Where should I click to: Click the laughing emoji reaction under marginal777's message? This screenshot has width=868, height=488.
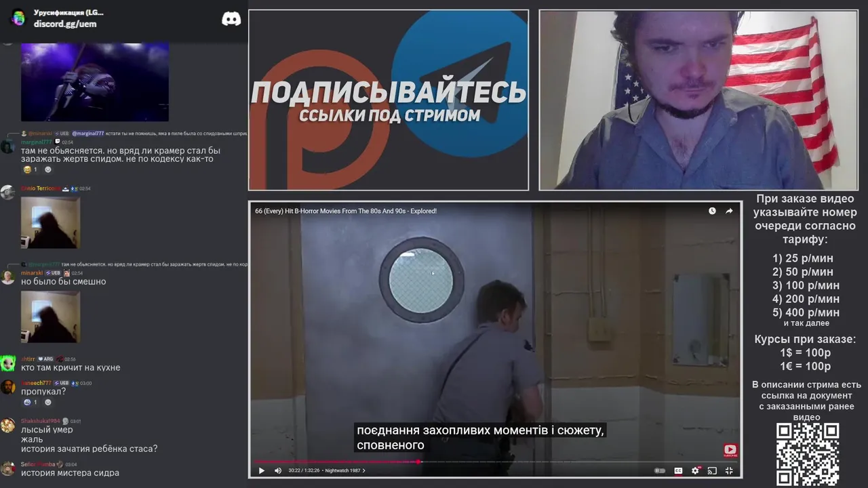[31, 169]
